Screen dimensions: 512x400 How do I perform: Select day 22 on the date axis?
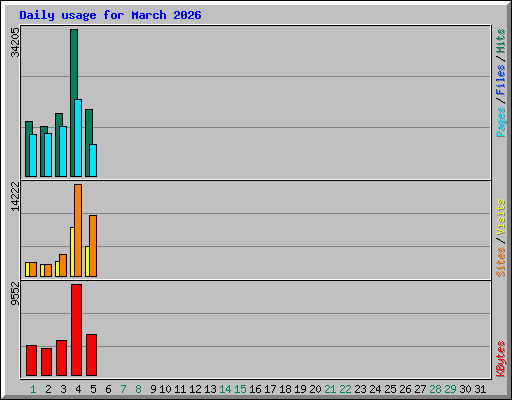click(345, 389)
